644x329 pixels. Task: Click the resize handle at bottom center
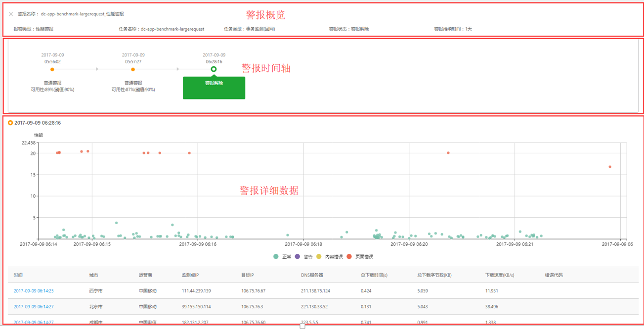pos(302,326)
